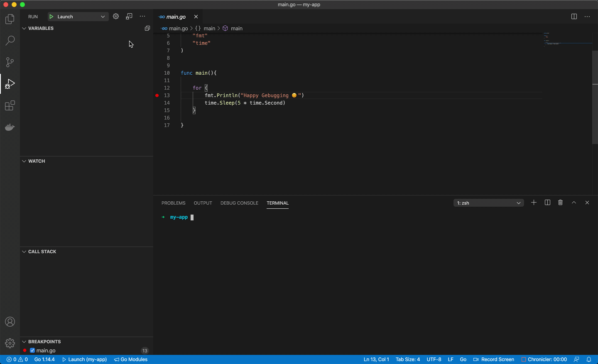Click Go 1.14.4 version in status bar
Viewport: 598px width, 364px height.
pyautogui.click(x=44, y=359)
